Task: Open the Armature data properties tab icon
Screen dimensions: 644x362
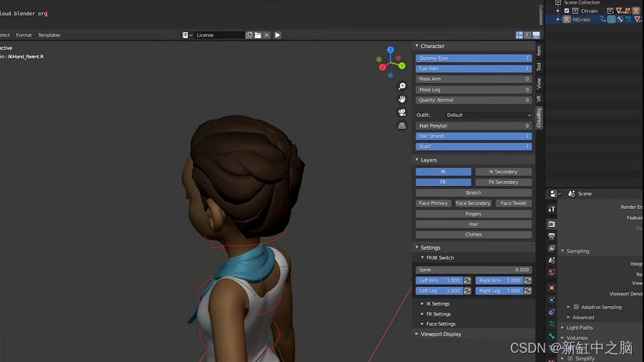Action: point(552,324)
